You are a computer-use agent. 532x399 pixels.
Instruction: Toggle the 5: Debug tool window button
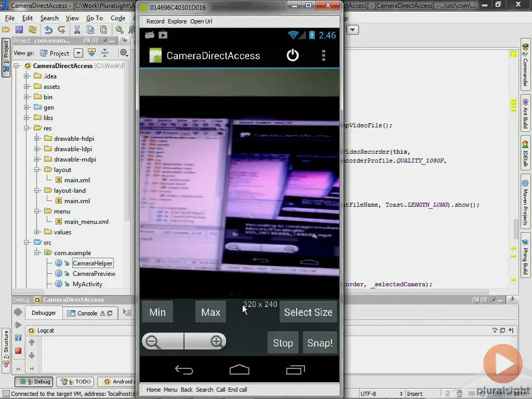34,381
